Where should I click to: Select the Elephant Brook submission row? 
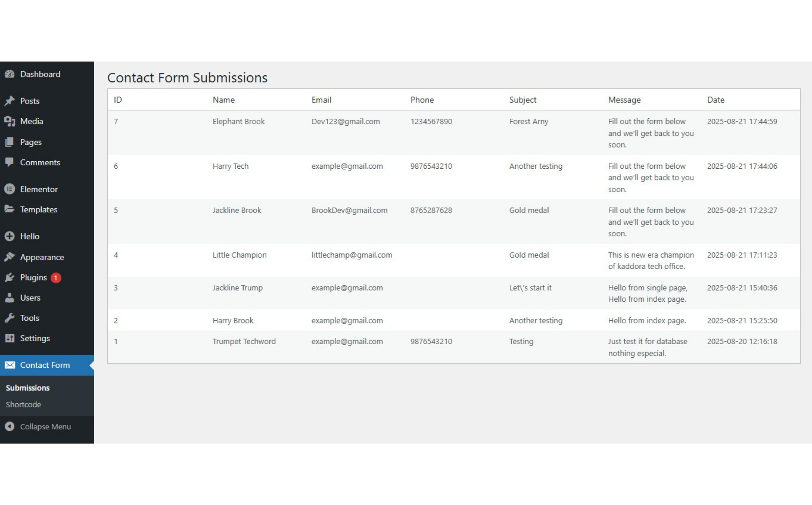(x=238, y=122)
